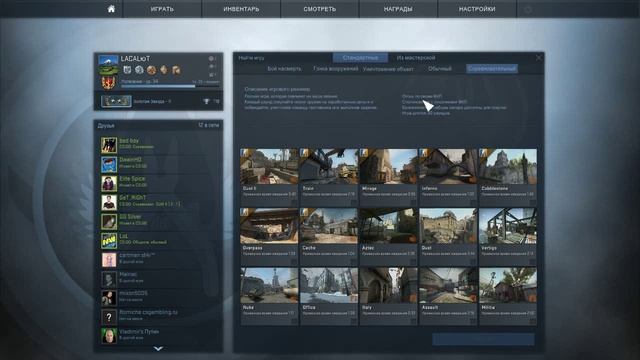Open the НАГРАДЫ menu
This screenshot has width=640, height=360.
[x=398, y=9]
